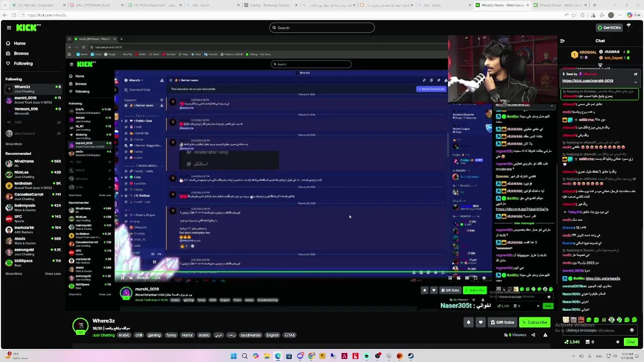Image resolution: width=644 pixels, height=362 pixels.
Task: Click Gift Subs for Where3z
Action: click(503, 322)
